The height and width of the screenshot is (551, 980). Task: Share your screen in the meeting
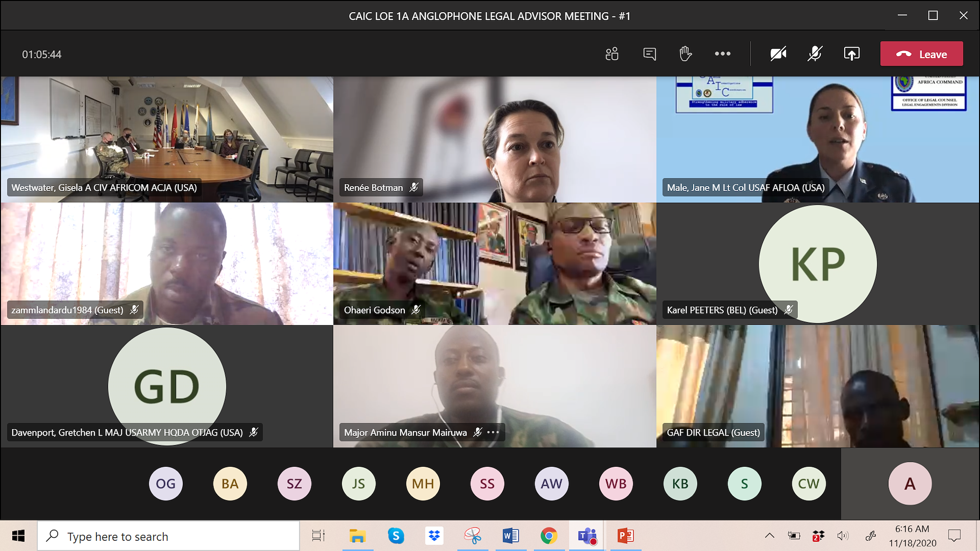tap(852, 53)
